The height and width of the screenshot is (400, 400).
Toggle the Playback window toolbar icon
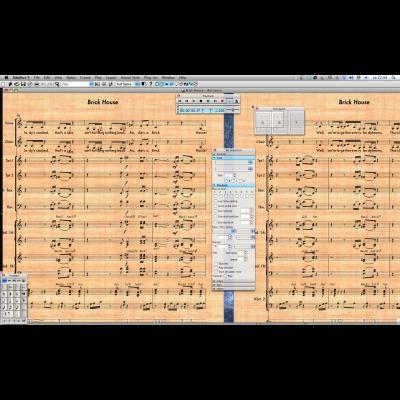(x=167, y=84)
